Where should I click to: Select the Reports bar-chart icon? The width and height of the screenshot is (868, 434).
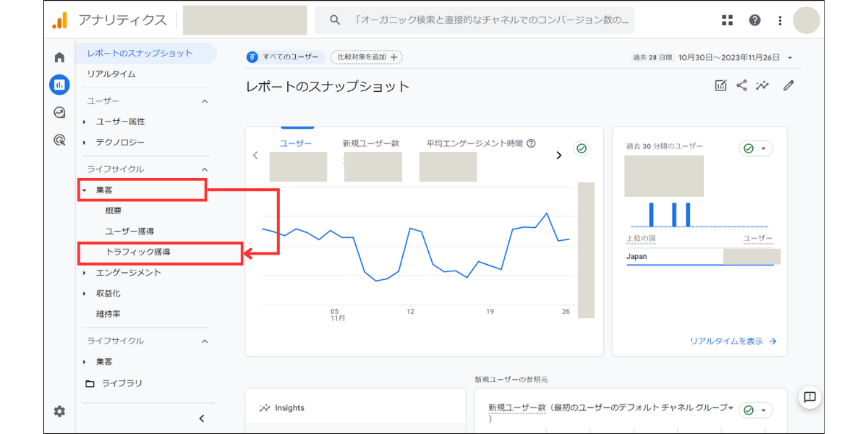click(x=59, y=85)
